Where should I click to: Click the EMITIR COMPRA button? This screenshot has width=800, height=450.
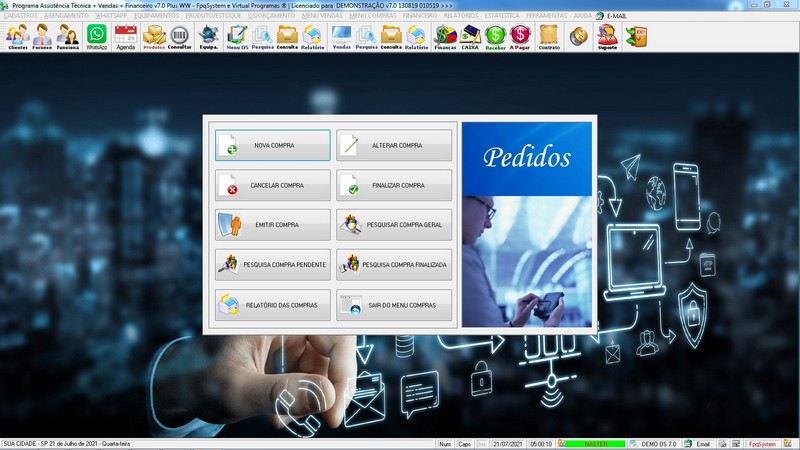click(273, 225)
